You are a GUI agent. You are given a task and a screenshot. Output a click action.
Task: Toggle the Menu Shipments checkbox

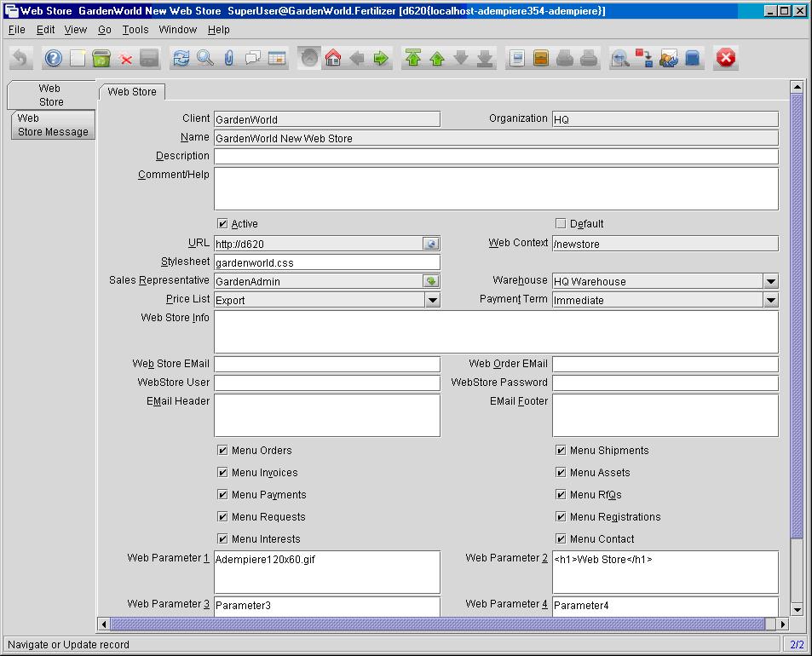click(561, 451)
